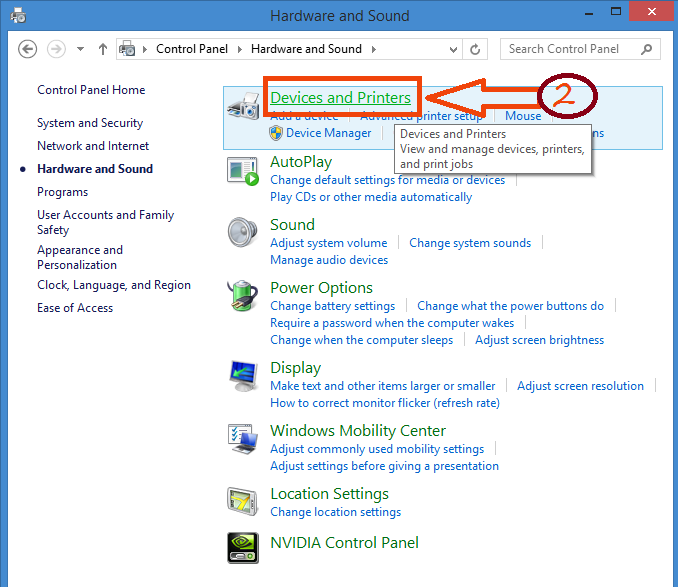Click the NVIDIA Control Panel icon

point(243,548)
